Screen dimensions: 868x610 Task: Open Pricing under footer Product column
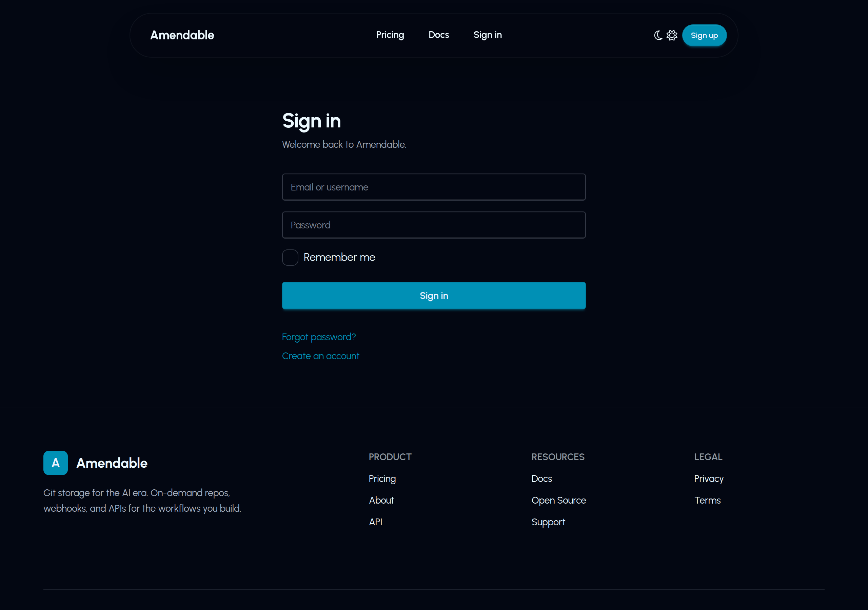(x=382, y=479)
